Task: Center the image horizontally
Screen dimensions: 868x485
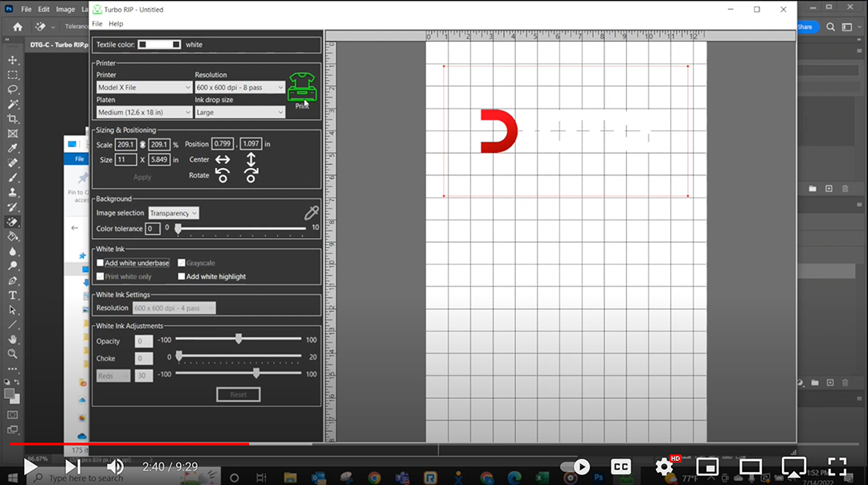Action: tap(223, 159)
